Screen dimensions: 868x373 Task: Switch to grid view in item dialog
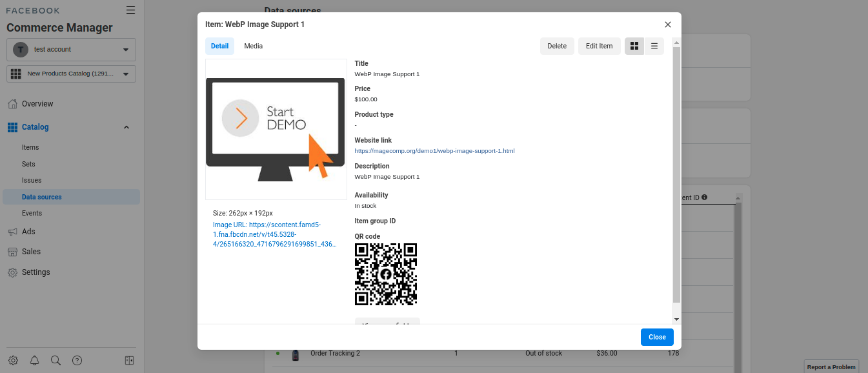coord(634,46)
